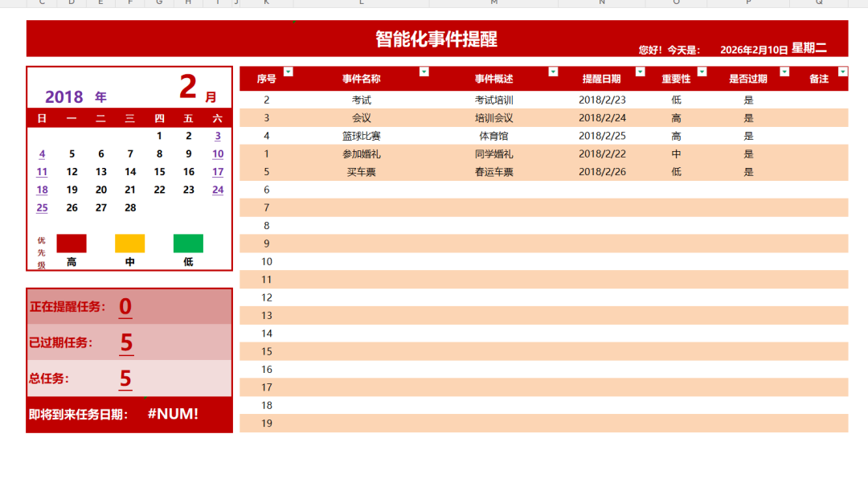Select the 2018/2/23 reminder date cell
The image size is (868, 483).
coord(602,100)
